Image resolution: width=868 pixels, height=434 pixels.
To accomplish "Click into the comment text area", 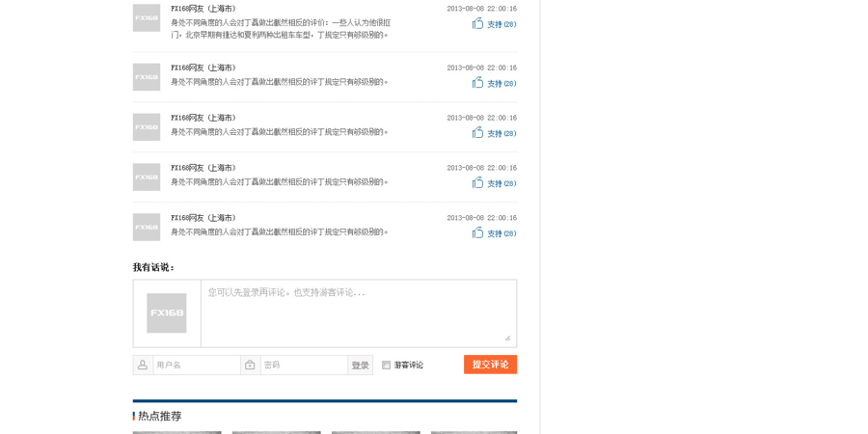I will click(357, 312).
